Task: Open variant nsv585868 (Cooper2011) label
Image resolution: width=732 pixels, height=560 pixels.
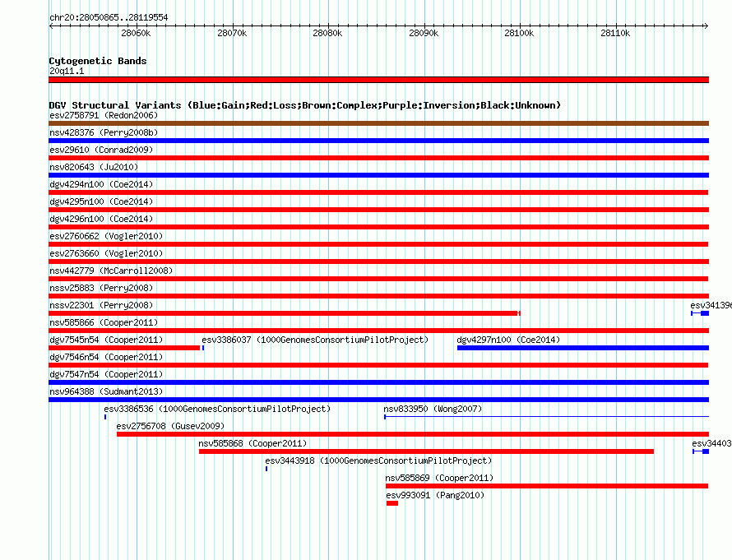Action: [252, 443]
